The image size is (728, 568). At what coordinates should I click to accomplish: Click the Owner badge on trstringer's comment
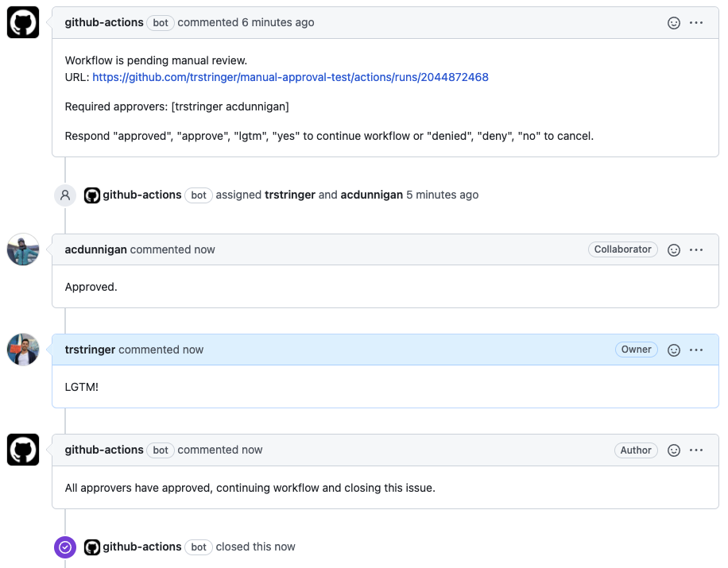point(636,350)
